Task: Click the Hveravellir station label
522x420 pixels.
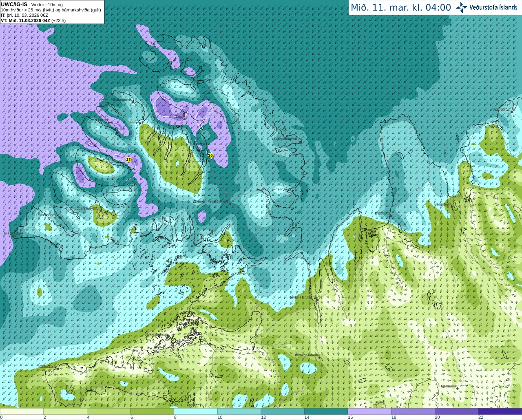Action: coord(448,386)
